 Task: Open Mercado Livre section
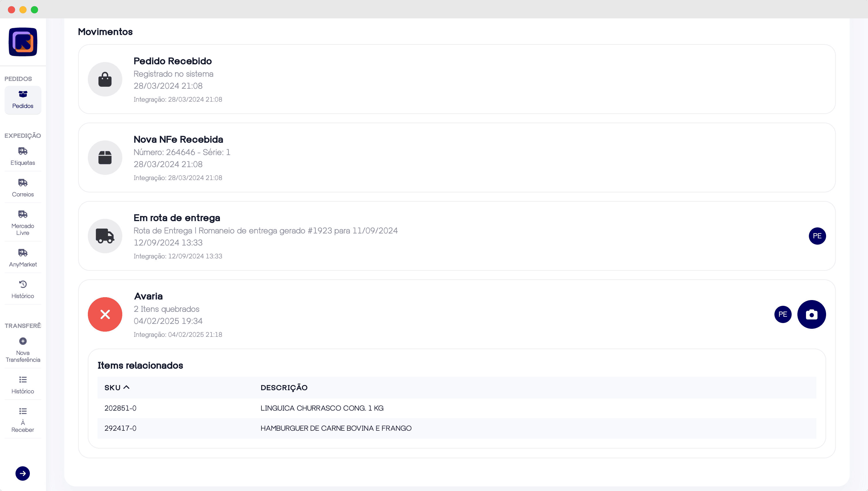(23, 223)
